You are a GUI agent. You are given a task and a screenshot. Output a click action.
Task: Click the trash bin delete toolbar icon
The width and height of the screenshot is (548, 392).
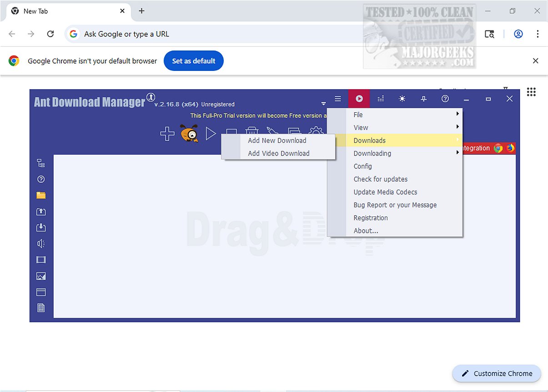point(252,130)
